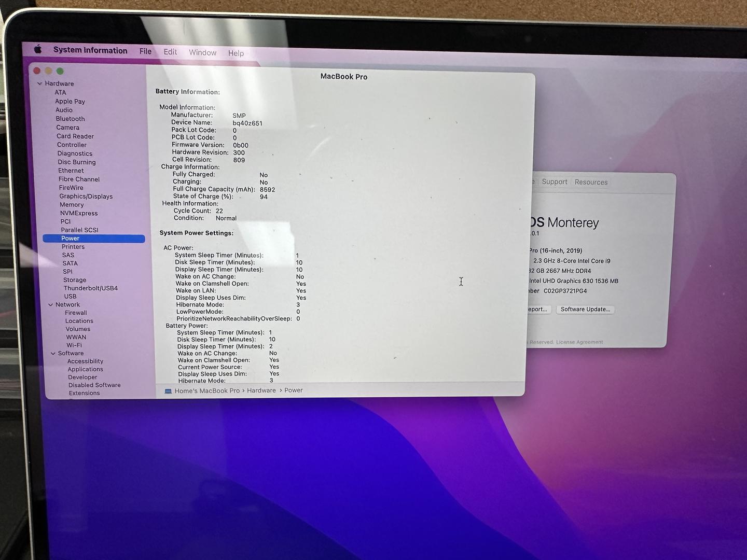Collapse the Hardware section in sidebar

(x=39, y=83)
